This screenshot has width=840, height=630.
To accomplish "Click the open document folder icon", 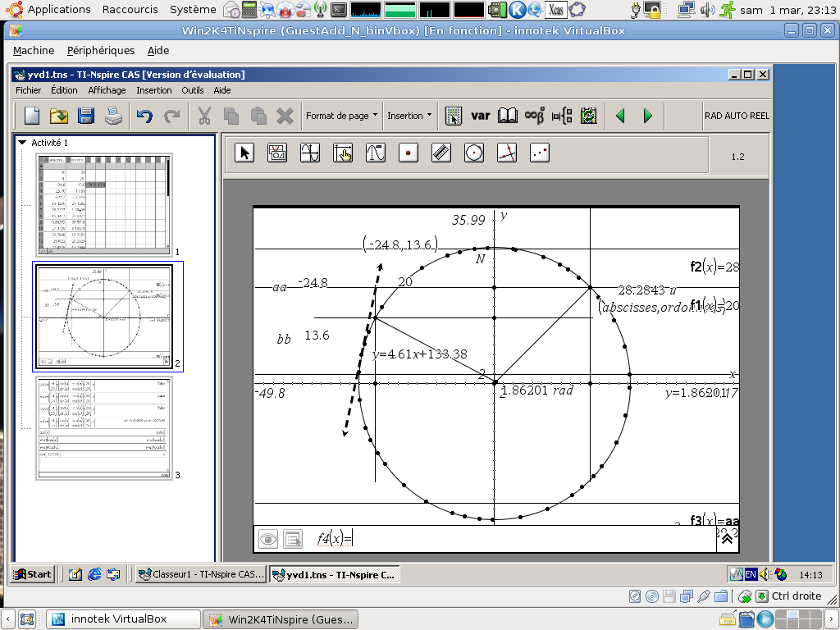I will point(59,116).
